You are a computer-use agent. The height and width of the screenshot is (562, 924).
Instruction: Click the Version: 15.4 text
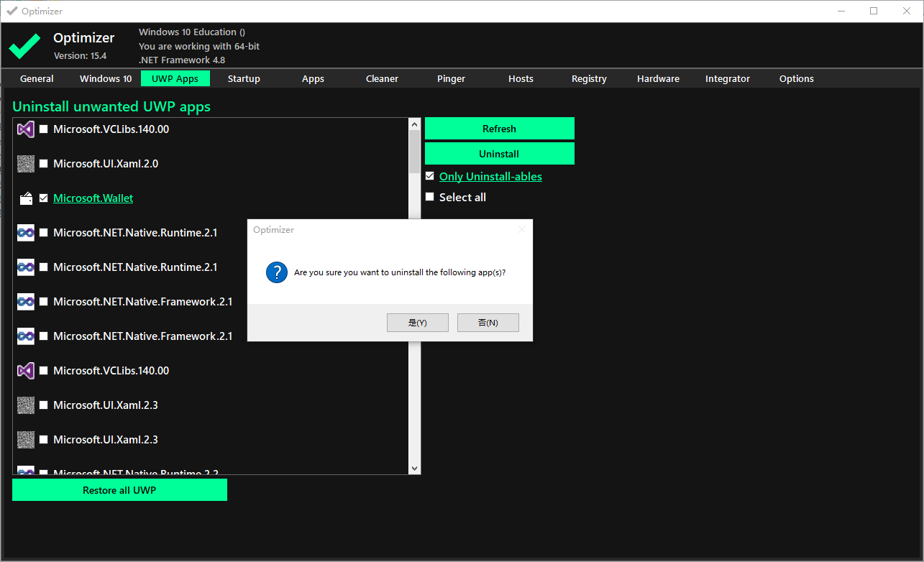click(x=80, y=55)
